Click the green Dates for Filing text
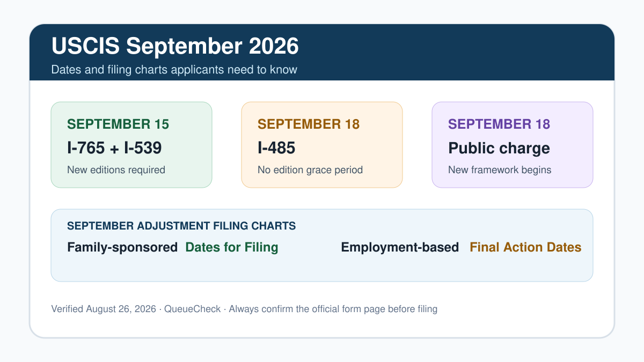644x362 pixels. pos(232,247)
